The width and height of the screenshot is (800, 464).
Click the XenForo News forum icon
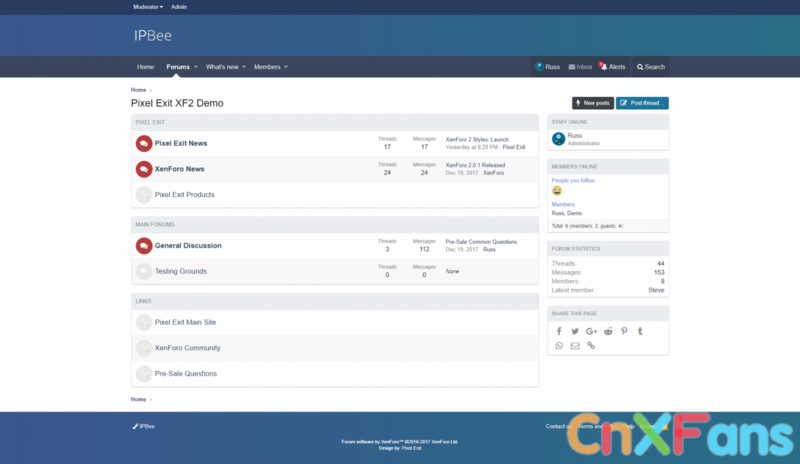coord(144,169)
